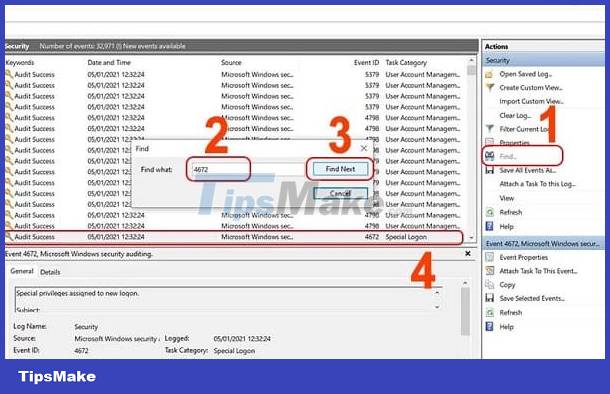Click the Help icon in Event 4672 section
The width and height of the screenshot is (610, 394).
pos(490,326)
